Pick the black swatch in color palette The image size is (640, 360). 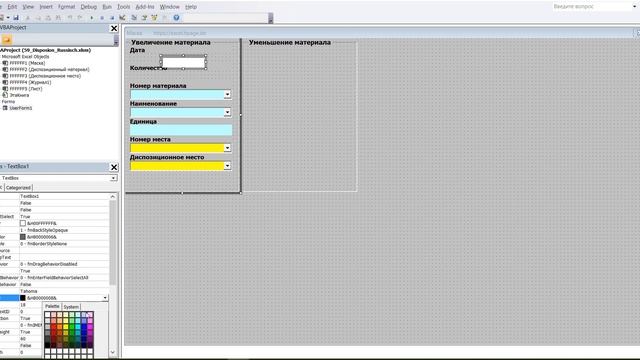[47, 345]
